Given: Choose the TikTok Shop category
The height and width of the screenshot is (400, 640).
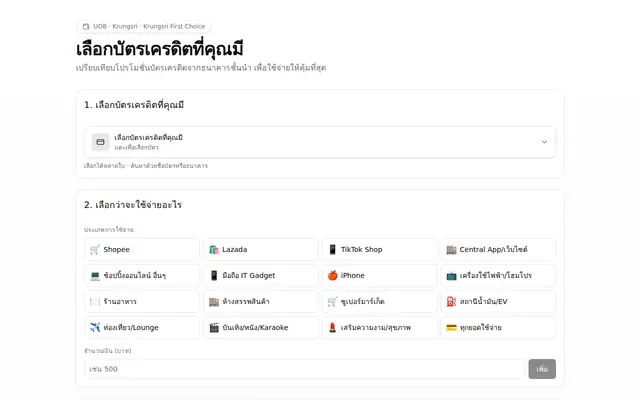Looking at the screenshot, I should click(380, 249).
